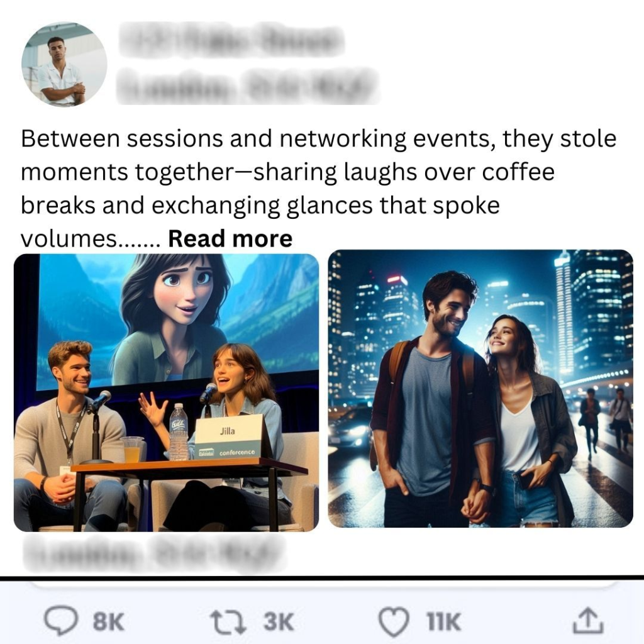Click the 11K likes count
Screen dimensions: 644x644
443,622
